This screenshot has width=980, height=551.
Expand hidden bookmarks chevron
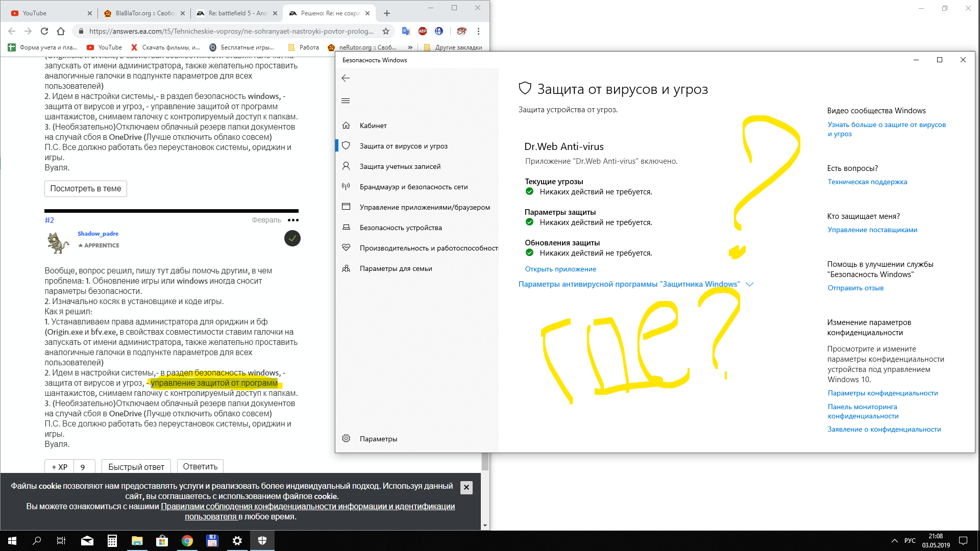[x=410, y=47]
